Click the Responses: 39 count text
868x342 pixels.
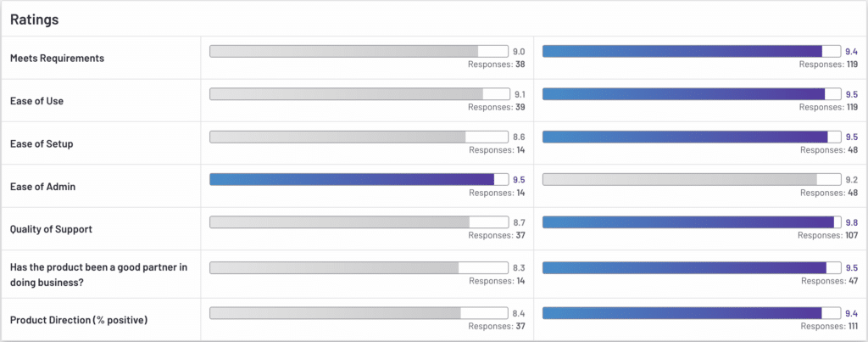coord(497,107)
